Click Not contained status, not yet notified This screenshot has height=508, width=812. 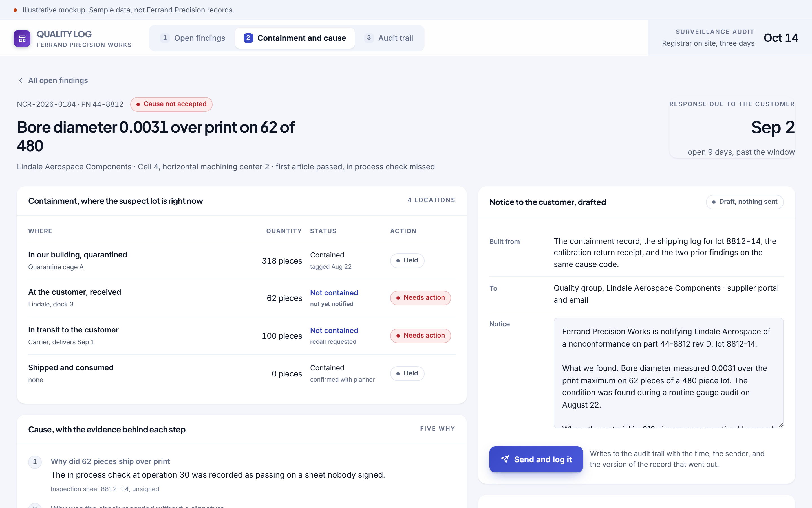[x=334, y=293]
